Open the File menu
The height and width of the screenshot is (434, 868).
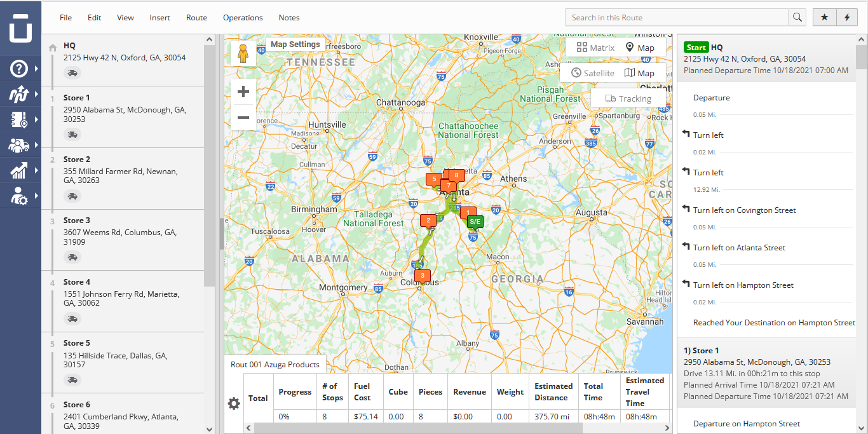65,17
